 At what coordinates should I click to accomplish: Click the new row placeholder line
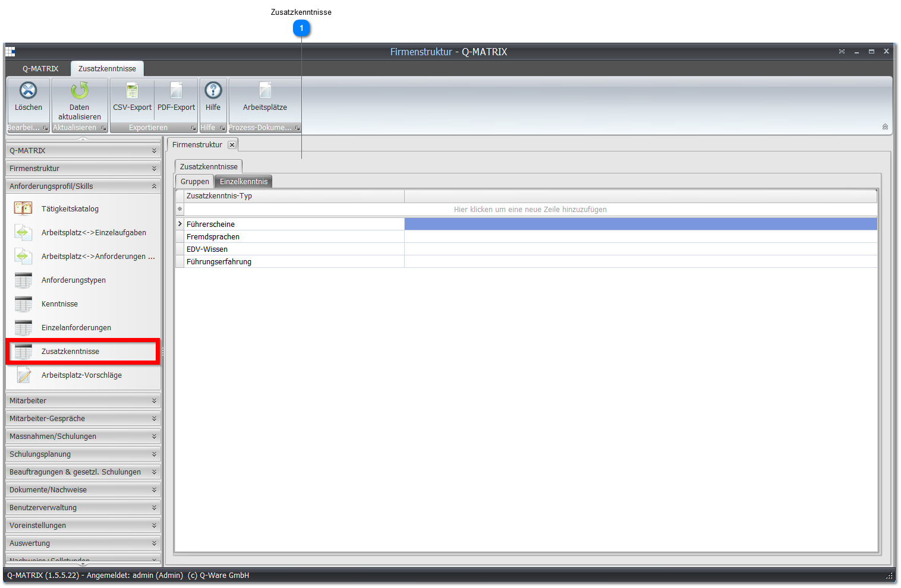click(530, 210)
